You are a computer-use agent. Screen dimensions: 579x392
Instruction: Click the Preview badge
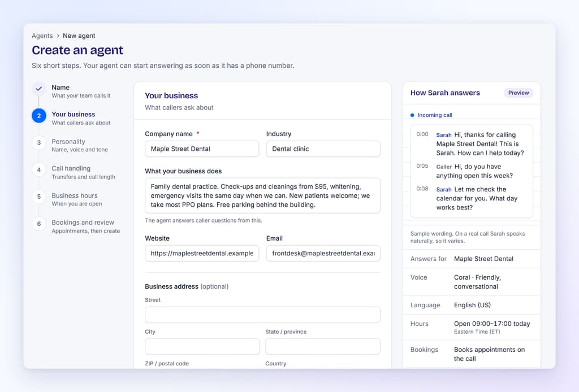coord(518,93)
